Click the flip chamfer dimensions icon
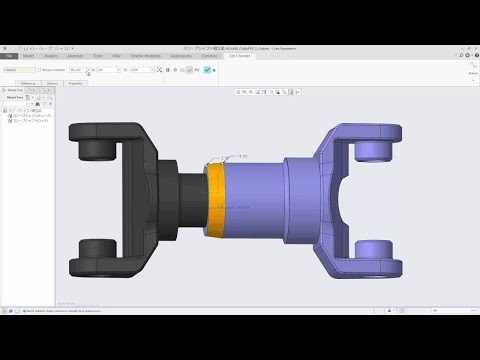The image size is (480, 360). [159, 70]
